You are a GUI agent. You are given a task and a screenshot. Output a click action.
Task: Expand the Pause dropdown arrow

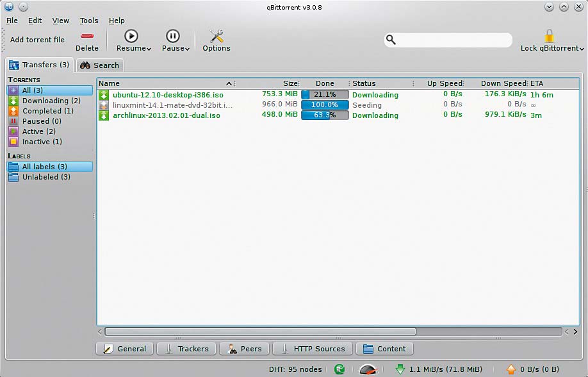(x=187, y=49)
